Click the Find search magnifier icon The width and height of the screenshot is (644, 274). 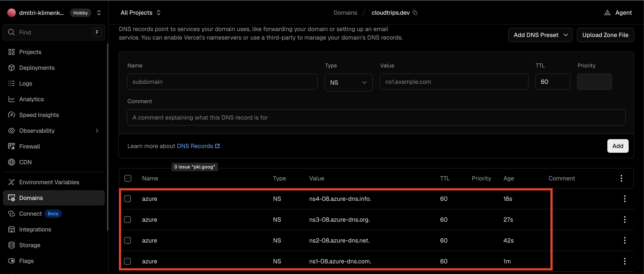[x=11, y=32]
